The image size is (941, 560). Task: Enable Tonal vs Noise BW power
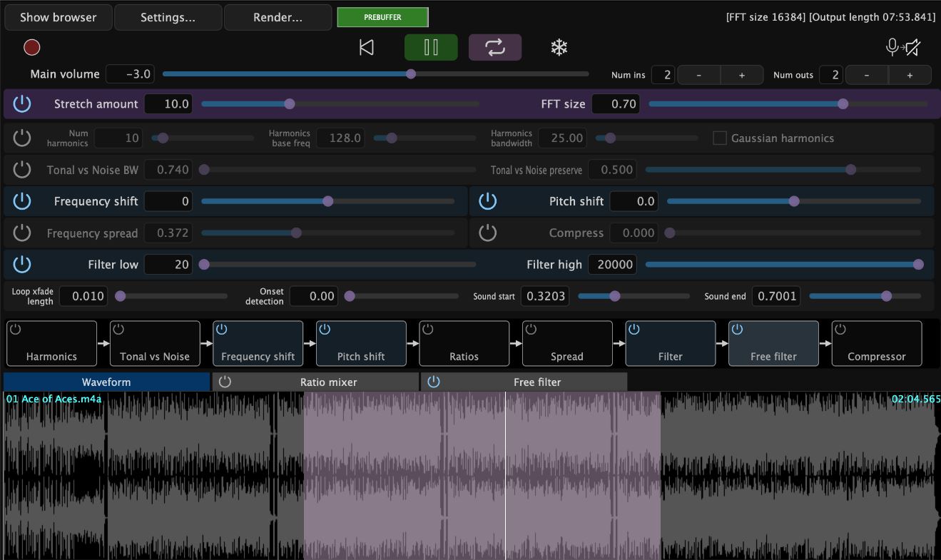click(22, 170)
